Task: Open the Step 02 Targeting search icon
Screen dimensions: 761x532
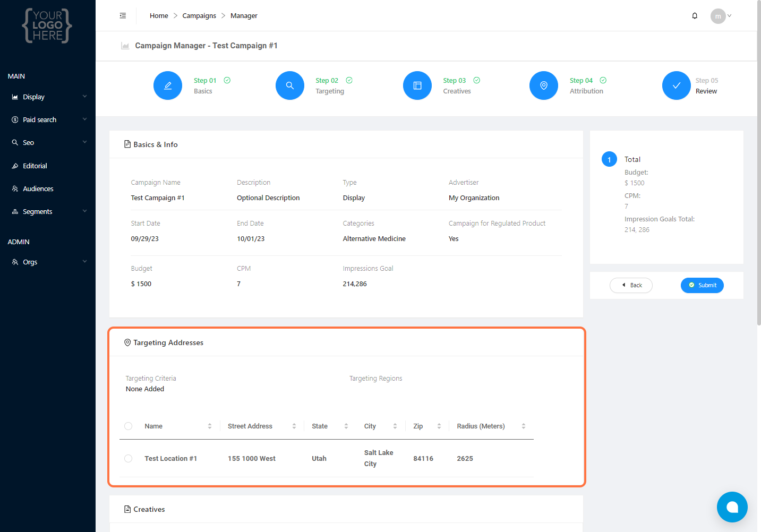Action: (x=290, y=85)
